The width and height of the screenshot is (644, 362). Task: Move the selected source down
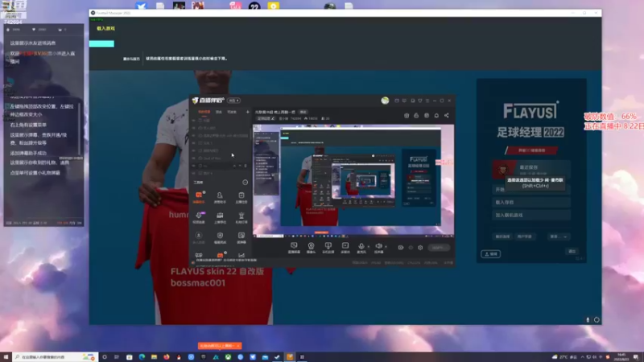tap(240, 166)
